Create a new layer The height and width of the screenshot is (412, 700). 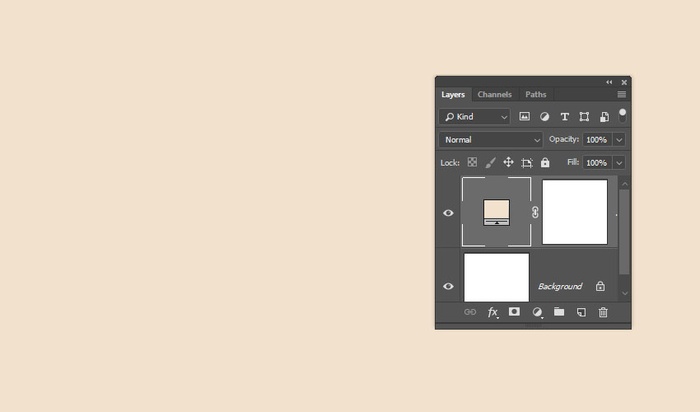click(581, 312)
